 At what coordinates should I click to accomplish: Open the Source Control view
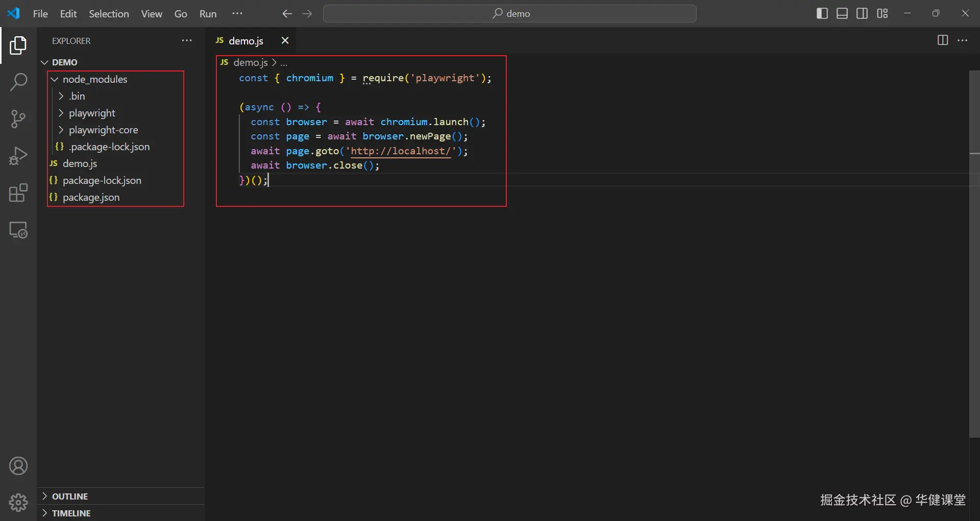(18, 119)
